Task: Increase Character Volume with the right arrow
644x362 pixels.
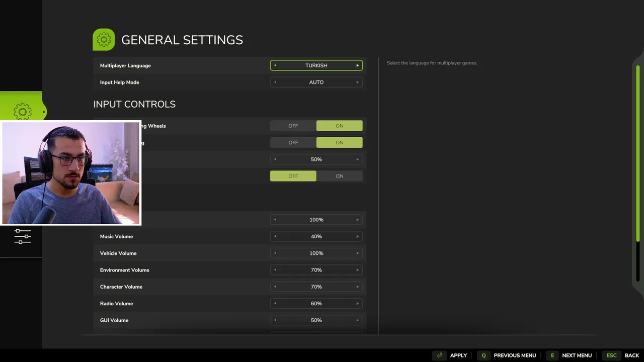Action: click(x=358, y=287)
